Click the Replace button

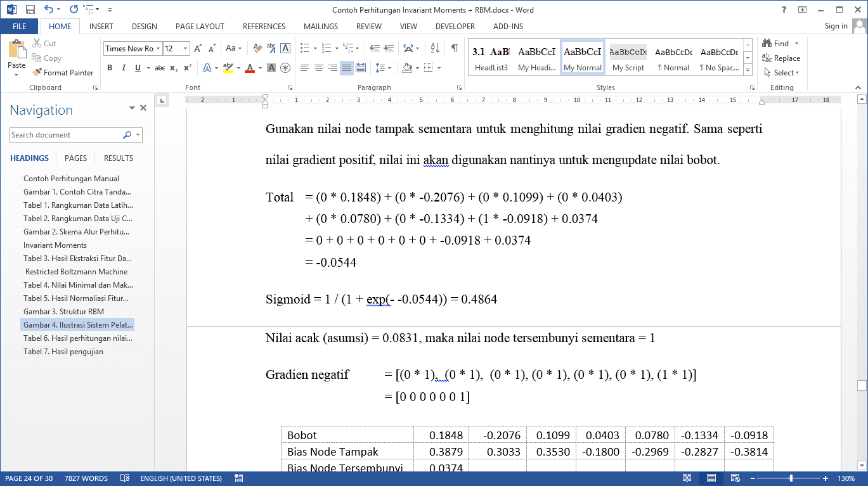(x=782, y=58)
